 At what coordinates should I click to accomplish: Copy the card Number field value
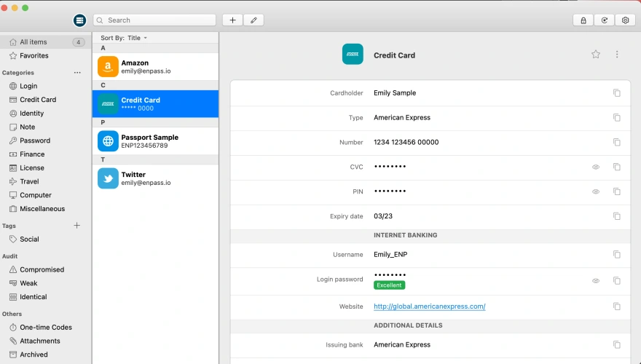(x=616, y=143)
